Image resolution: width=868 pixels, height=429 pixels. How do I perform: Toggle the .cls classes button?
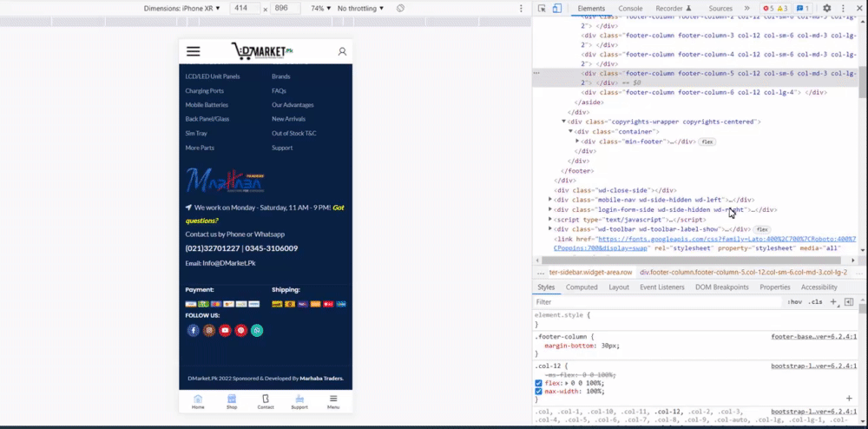click(x=815, y=302)
